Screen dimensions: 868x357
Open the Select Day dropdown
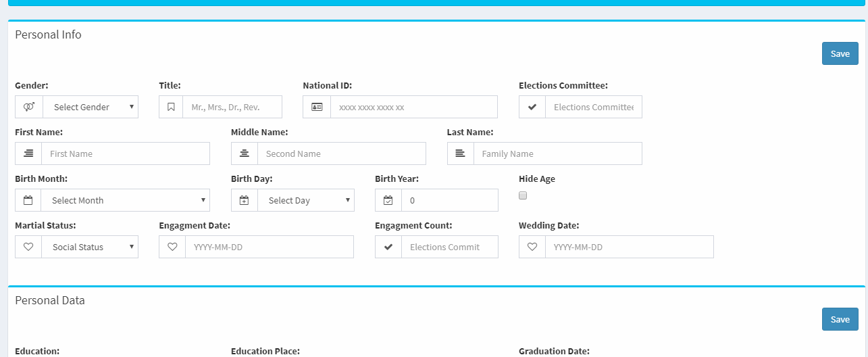(x=306, y=200)
